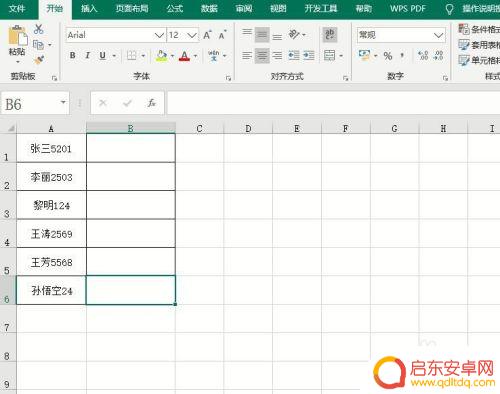Click the Copy icon
The width and height of the screenshot is (500, 394).
pos(38,44)
